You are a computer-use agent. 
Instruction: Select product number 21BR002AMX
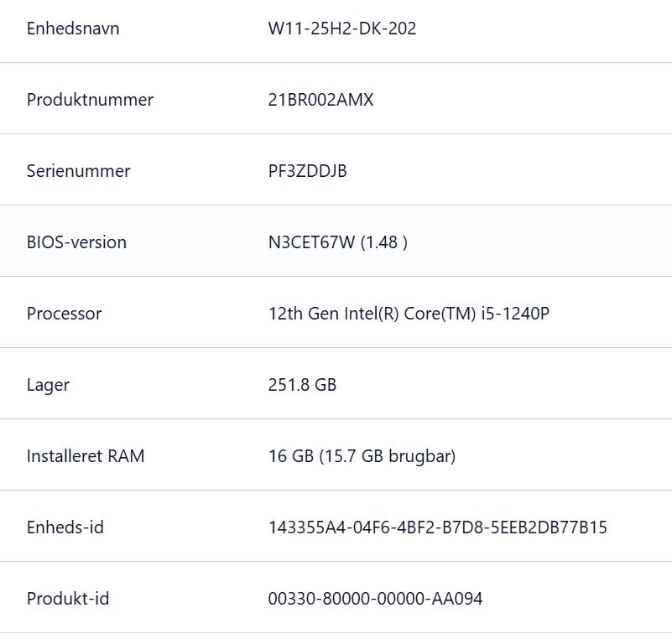(x=320, y=100)
